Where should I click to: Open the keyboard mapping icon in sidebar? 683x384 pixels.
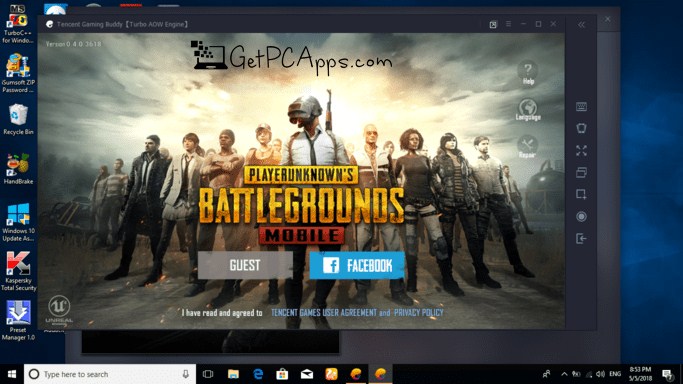pyautogui.click(x=581, y=107)
